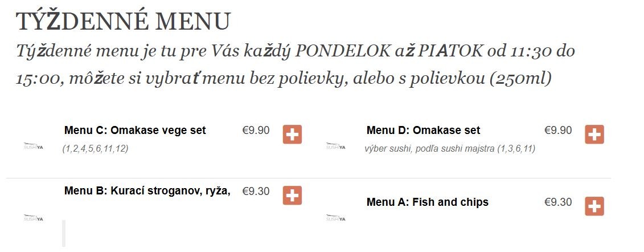
Task: Click the €9.30 price of Menu B
Action: 256,191
